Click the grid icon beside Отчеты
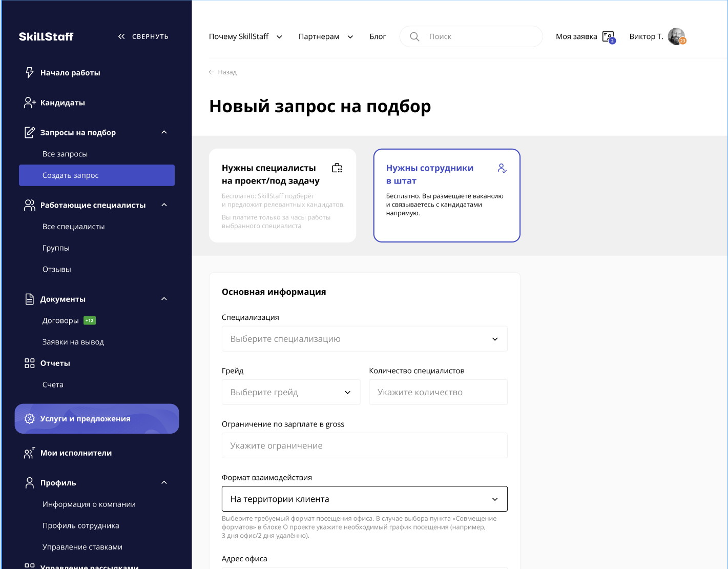728x569 pixels. click(30, 363)
